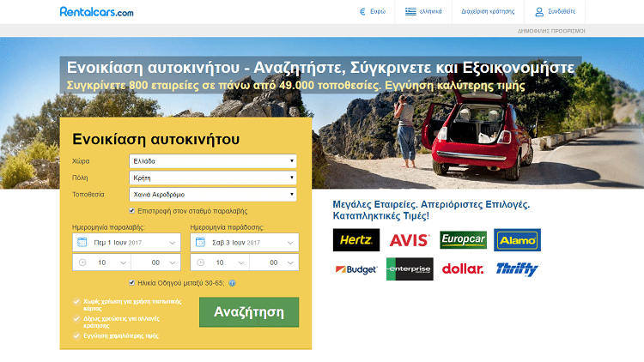Click the Europcar logo
644x362 pixels.
point(464,239)
